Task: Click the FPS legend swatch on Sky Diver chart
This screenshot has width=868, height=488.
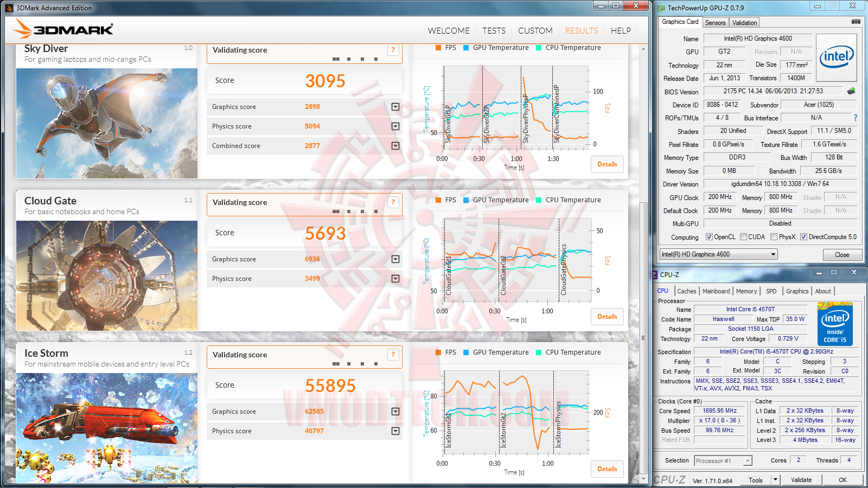Action: click(438, 48)
